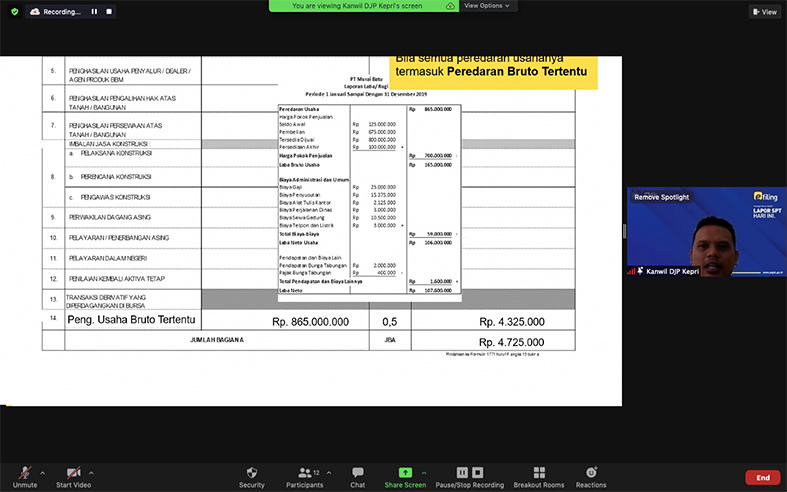Image resolution: width=787 pixels, height=492 pixels.
Task: Click the yellow Peredaran Bruto Tertentu note
Action: click(x=494, y=72)
